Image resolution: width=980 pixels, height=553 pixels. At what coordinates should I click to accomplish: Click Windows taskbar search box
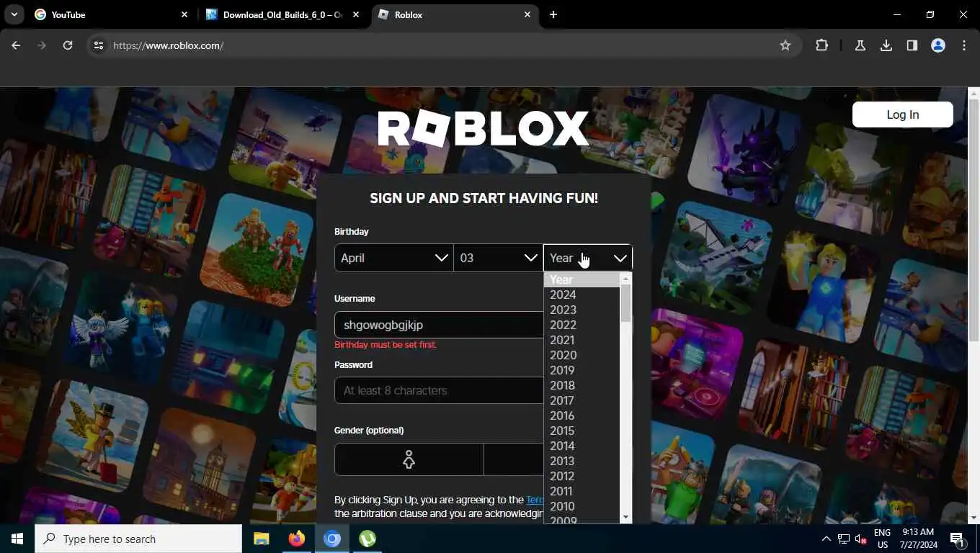[x=138, y=539]
